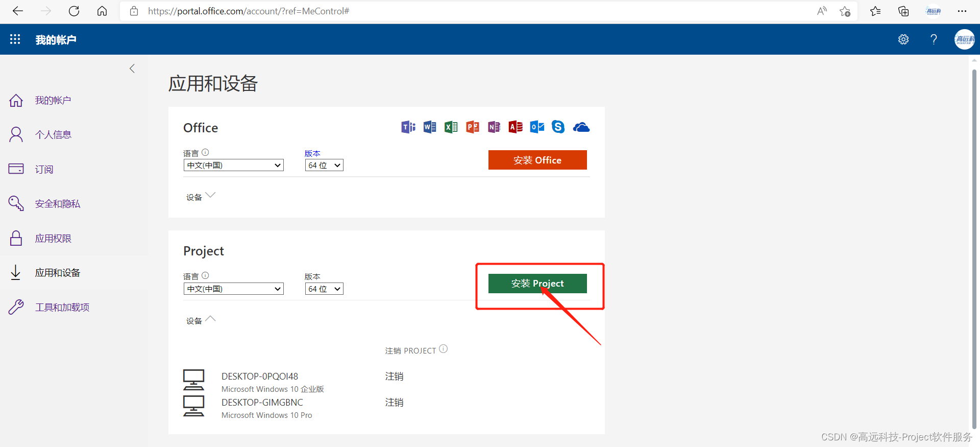Click the OneNote app icon
Viewport: 980px width, 447px height.
[x=494, y=127]
